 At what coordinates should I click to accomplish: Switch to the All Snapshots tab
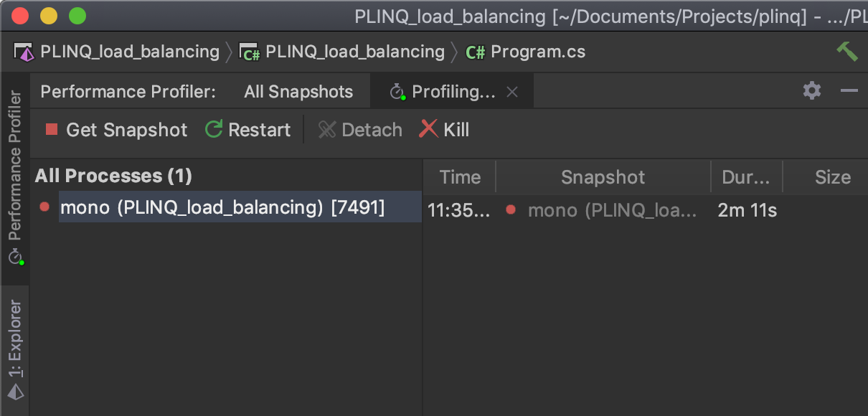298,92
